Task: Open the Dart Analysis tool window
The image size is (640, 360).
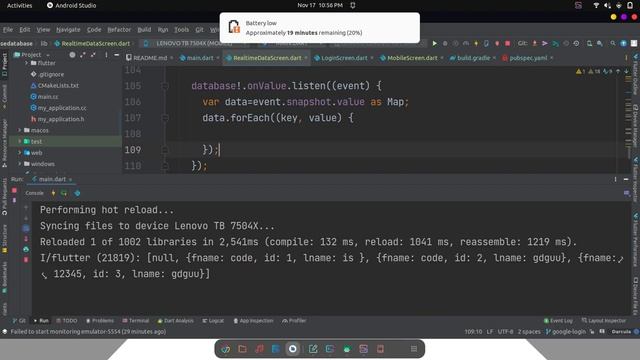Action: (176, 321)
